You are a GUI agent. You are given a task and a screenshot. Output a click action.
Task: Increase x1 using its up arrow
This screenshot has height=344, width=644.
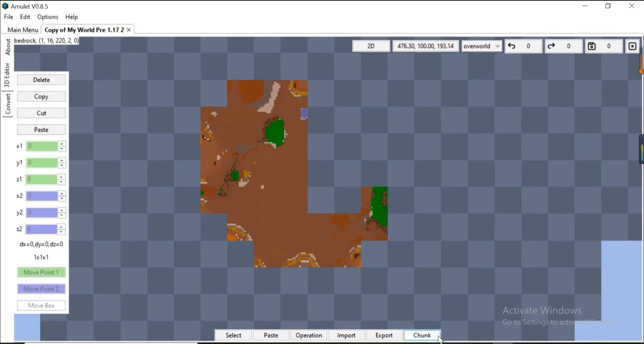62,144
